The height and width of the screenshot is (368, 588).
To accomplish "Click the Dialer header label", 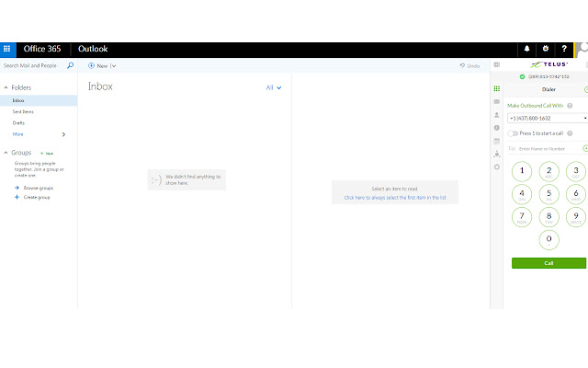I will (x=548, y=89).
